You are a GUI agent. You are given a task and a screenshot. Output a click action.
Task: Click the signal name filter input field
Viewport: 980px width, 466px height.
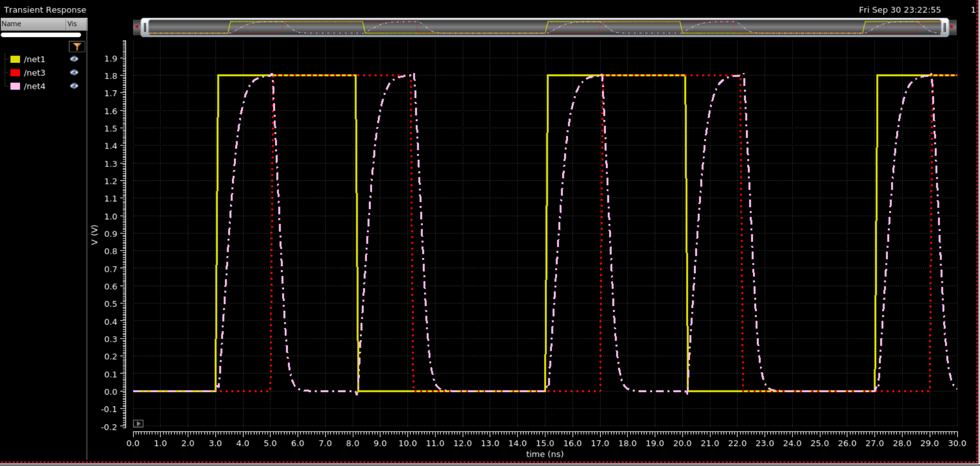41,34
